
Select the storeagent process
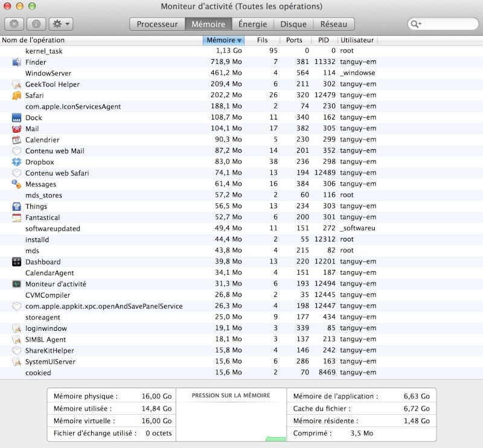coord(241,318)
